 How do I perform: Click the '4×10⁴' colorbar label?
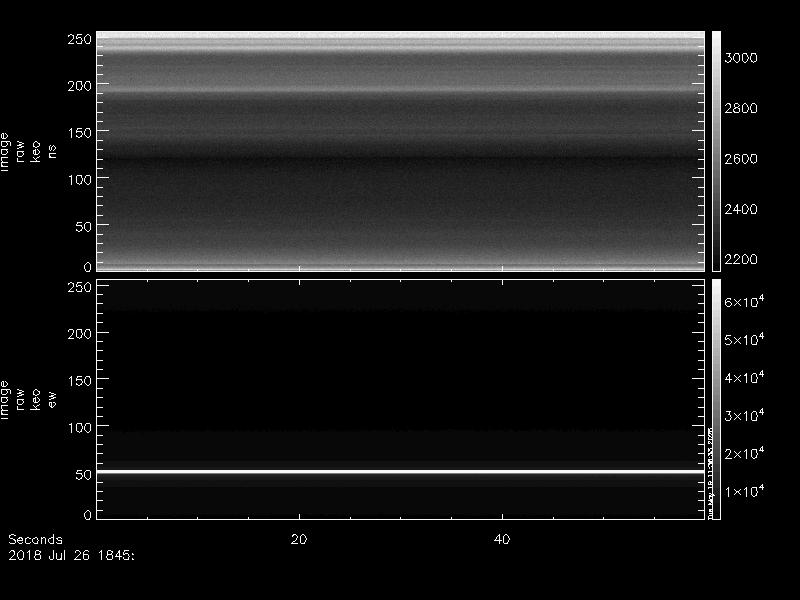click(x=744, y=377)
